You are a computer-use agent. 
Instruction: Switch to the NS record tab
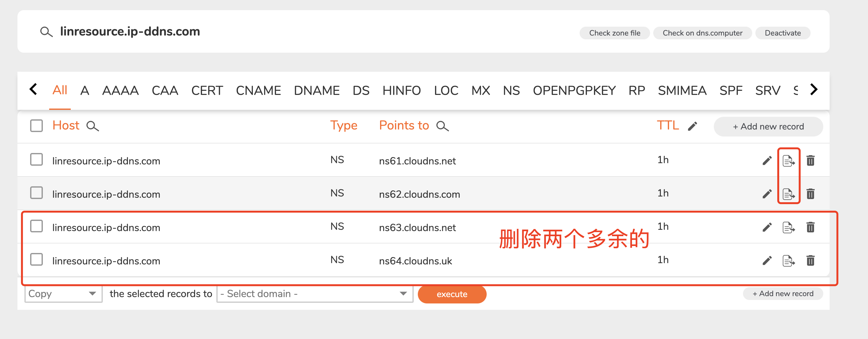[x=511, y=90]
